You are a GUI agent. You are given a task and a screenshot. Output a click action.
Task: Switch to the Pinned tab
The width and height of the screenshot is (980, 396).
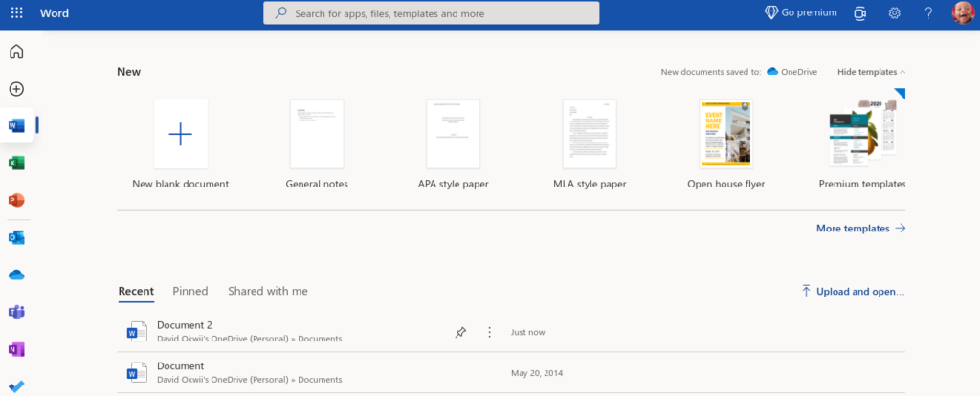pyautogui.click(x=190, y=291)
